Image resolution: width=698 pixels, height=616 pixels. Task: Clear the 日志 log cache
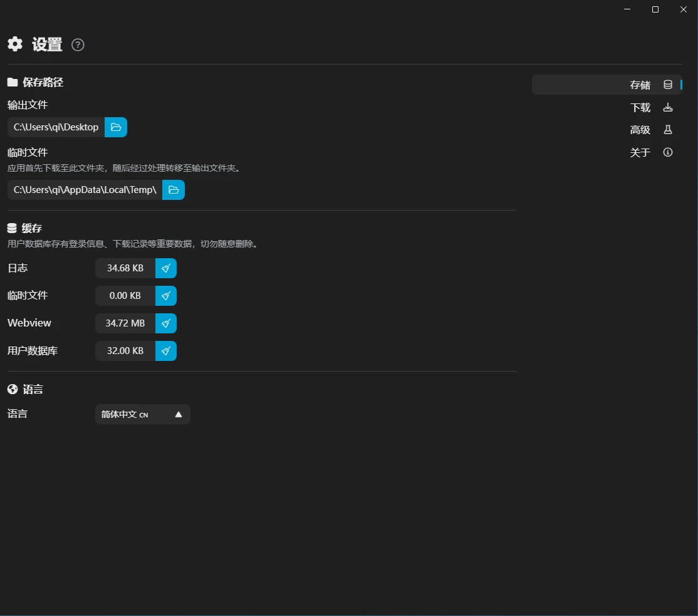(x=166, y=268)
